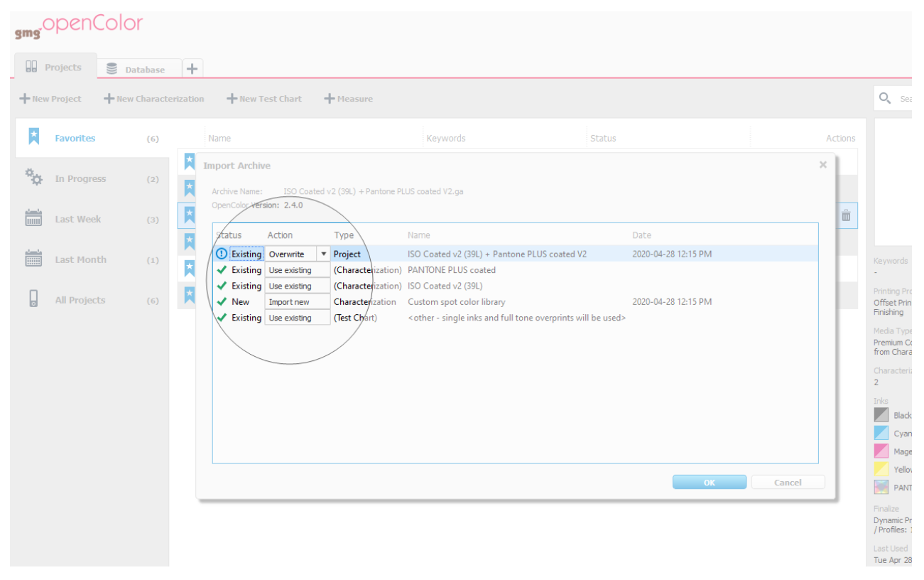
Task: Click Cancel in Import Archive dialog
Action: tap(788, 482)
